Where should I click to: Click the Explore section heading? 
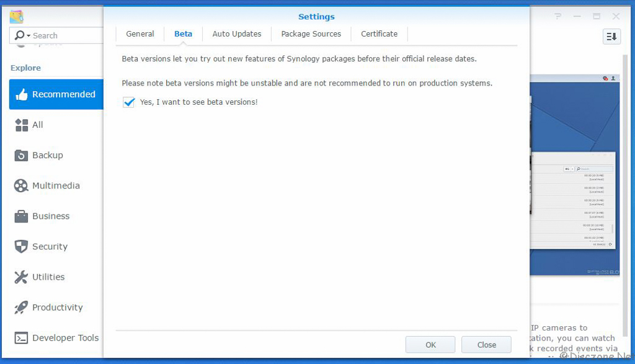click(x=25, y=68)
